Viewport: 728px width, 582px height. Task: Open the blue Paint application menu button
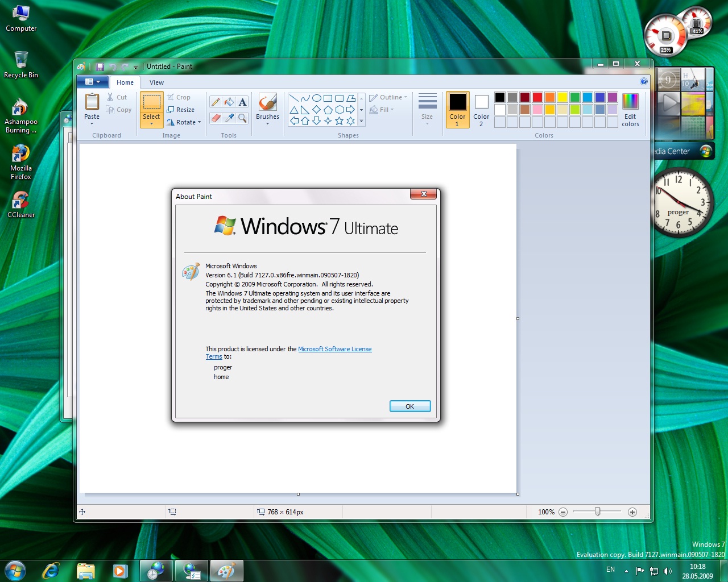pos(93,82)
